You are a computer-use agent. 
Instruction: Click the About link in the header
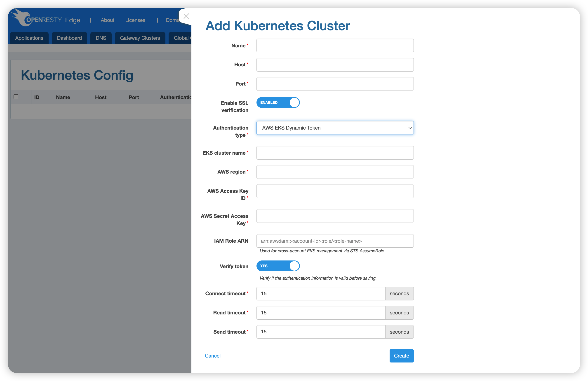[107, 20]
